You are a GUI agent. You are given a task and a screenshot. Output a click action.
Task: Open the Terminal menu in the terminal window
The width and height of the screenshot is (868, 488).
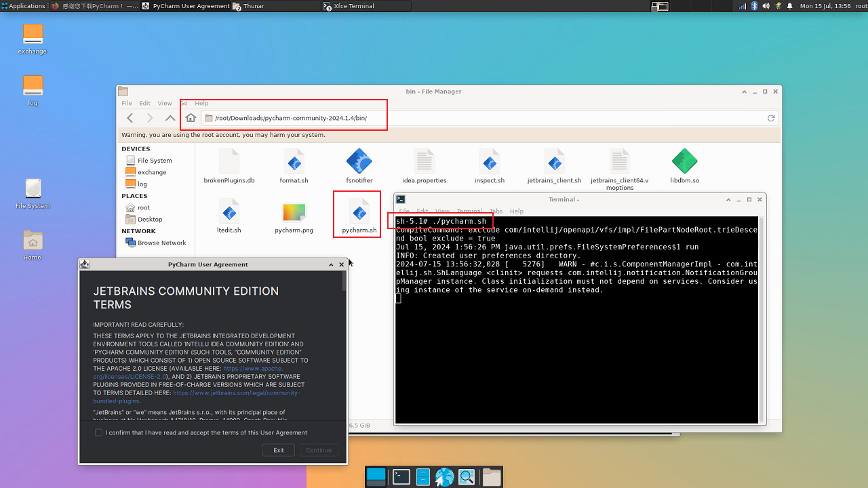point(469,211)
